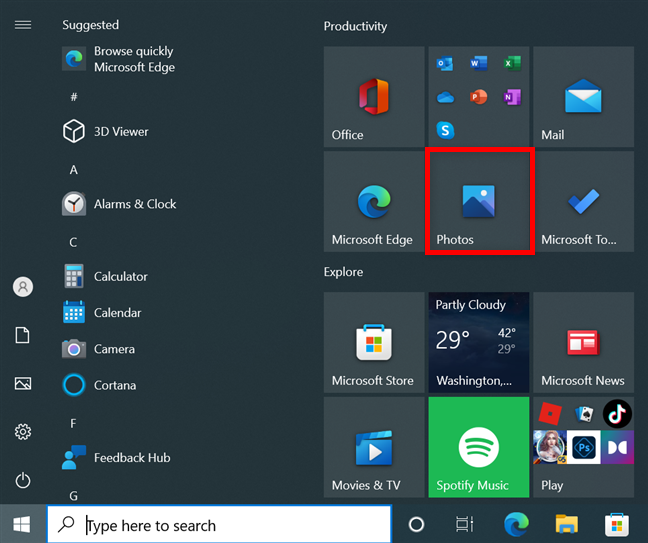Screen dimensions: 648x543
Task: Open PowerPoint in the Office apps tile
Action: 479,97
